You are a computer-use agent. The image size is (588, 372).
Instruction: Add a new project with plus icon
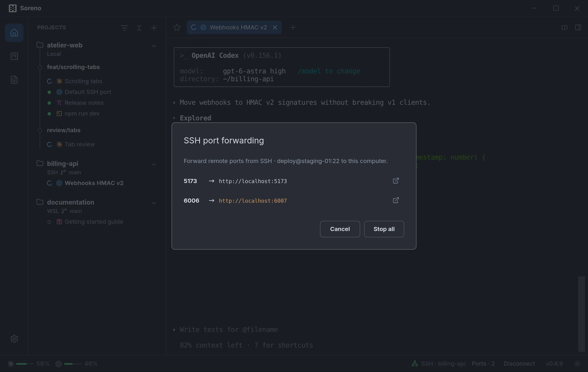point(154,28)
